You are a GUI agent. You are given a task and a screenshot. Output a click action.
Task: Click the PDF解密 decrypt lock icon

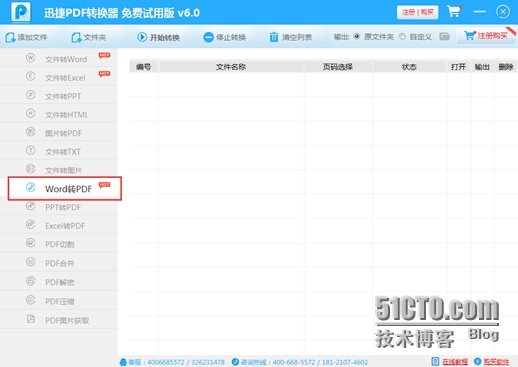pyautogui.click(x=31, y=281)
